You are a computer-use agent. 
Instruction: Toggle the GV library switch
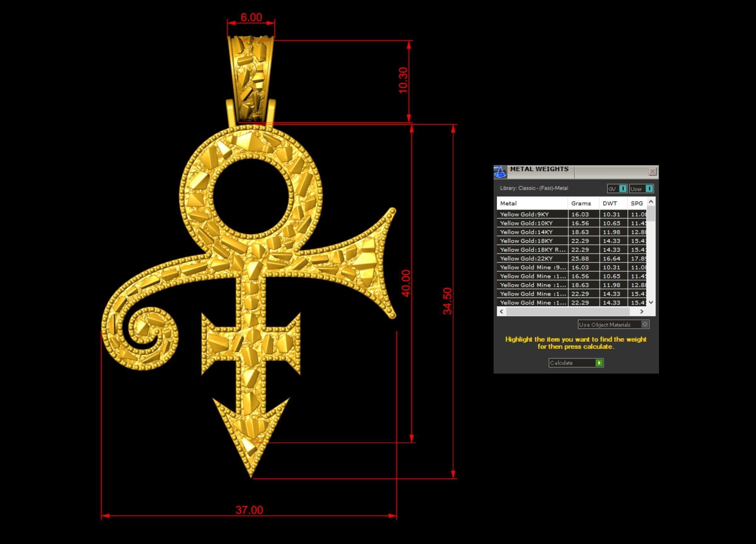tap(617, 189)
